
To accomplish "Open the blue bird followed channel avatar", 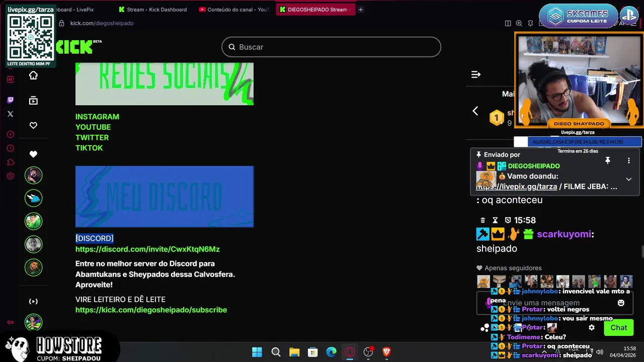I will (34, 198).
